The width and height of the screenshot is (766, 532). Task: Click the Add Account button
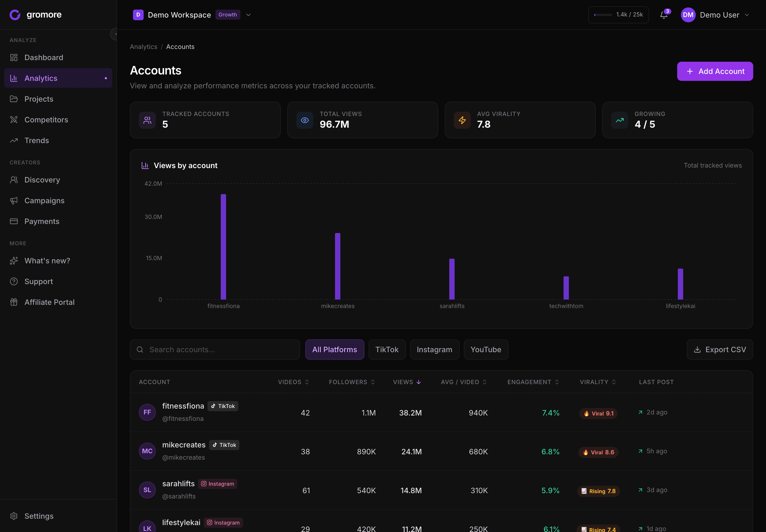point(715,71)
